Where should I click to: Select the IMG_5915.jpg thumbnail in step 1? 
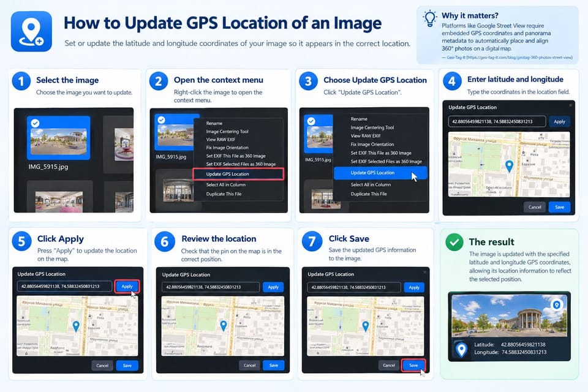[x=59, y=138]
